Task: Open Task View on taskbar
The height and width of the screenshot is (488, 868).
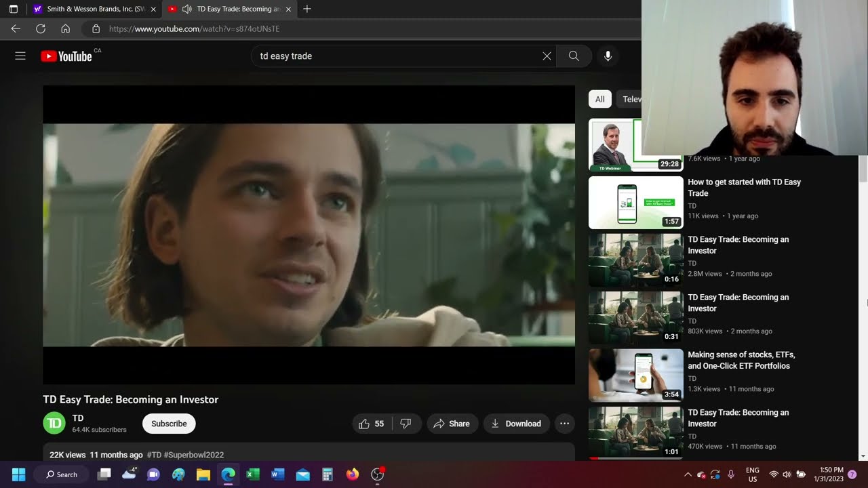Action: (x=104, y=474)
